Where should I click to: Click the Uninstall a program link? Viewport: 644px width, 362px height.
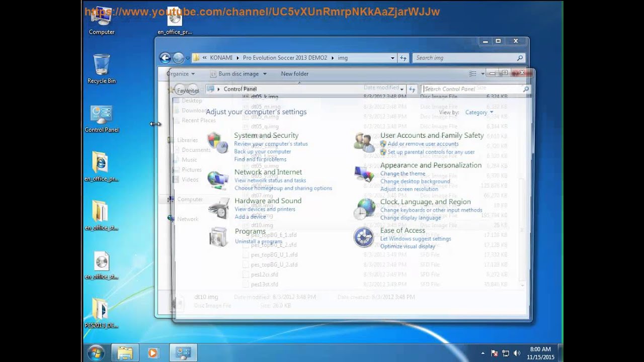coord(258,241)
